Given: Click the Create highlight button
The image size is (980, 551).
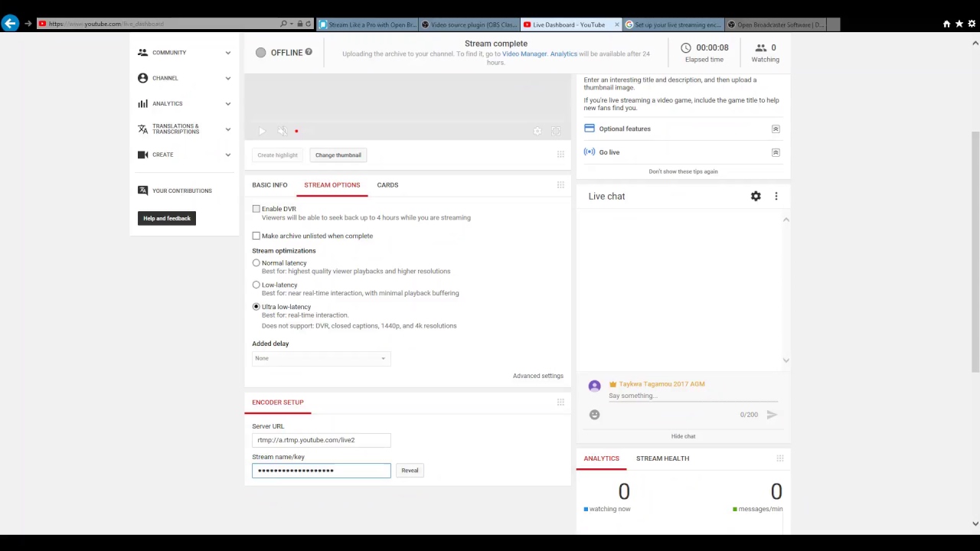Looking at the screenshot, I should point(277,155).
